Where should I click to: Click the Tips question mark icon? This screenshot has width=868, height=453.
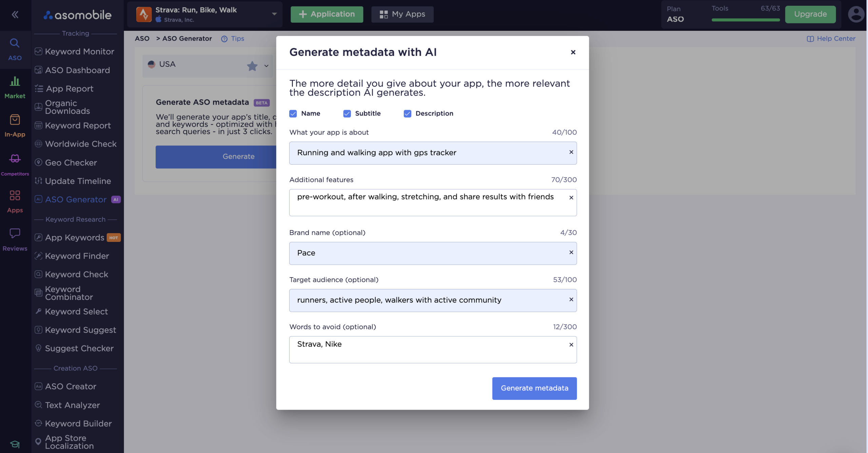pyautogui.click(x=224, y=39)
